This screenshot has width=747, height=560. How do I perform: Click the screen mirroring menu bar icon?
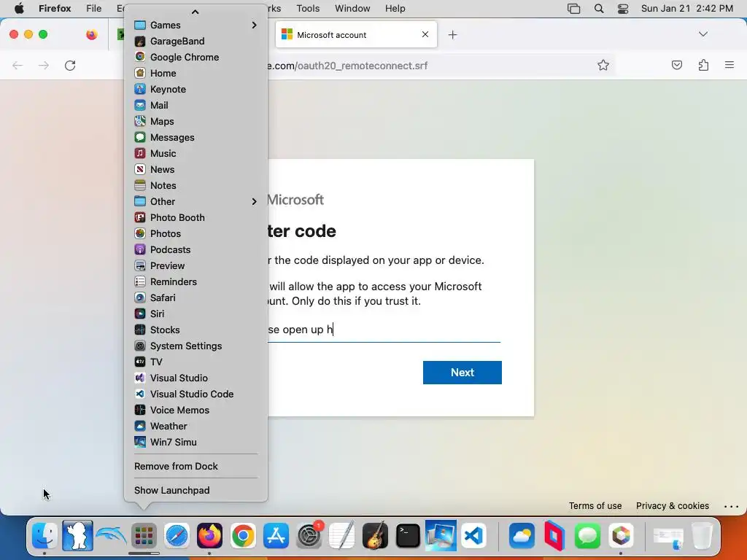pyautogui.click(x=573, y=9)
